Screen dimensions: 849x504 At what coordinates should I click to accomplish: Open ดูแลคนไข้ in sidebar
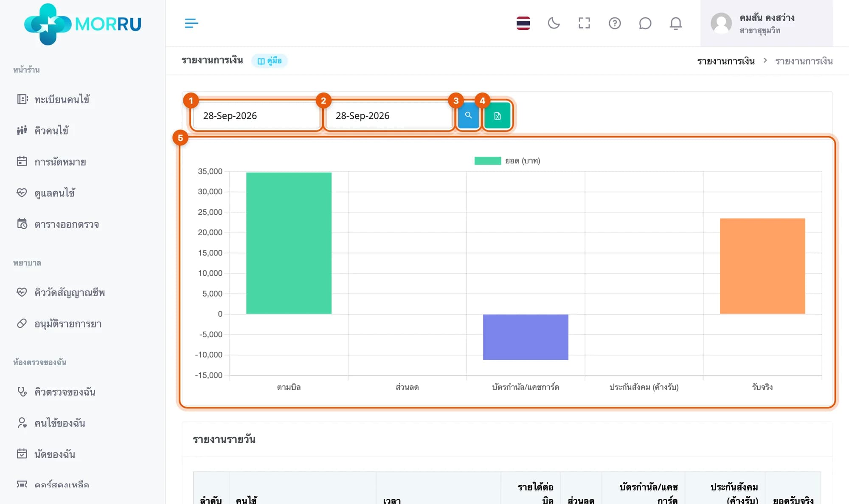54,193
